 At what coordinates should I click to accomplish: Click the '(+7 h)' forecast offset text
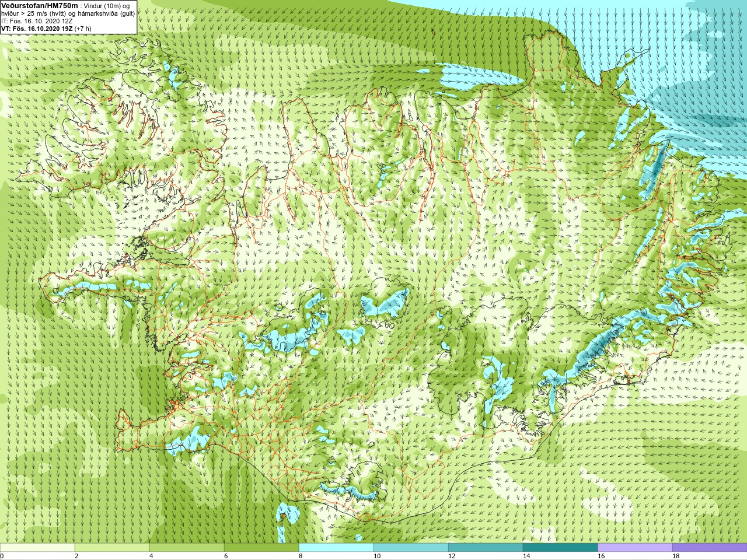click(x=83, y=29)
